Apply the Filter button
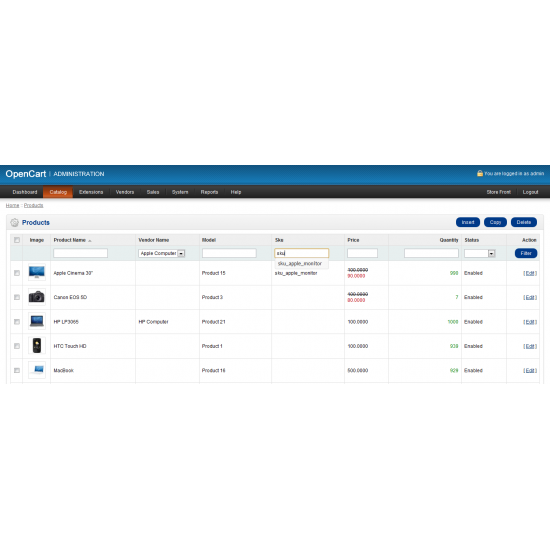 click(x=526, y=253)
